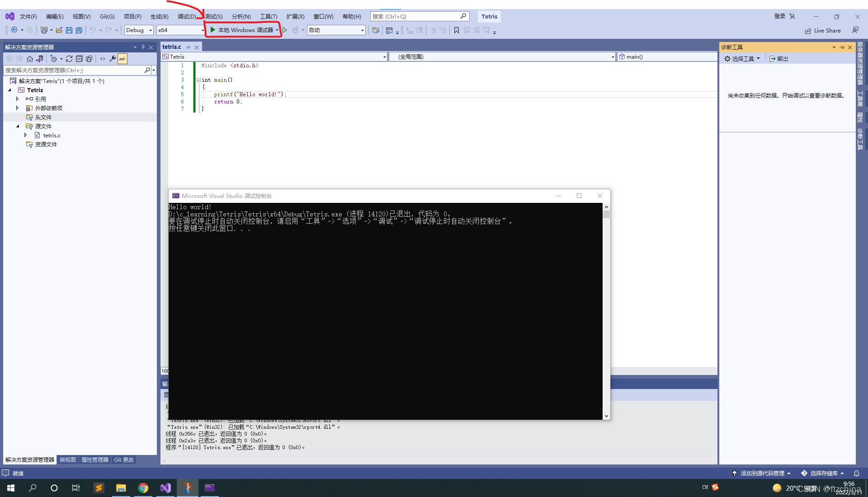Click the debug console vertical scrollbar down arrow
This screenshot has width=868, height=497.
pyautogui.click(x=606, y=416)
